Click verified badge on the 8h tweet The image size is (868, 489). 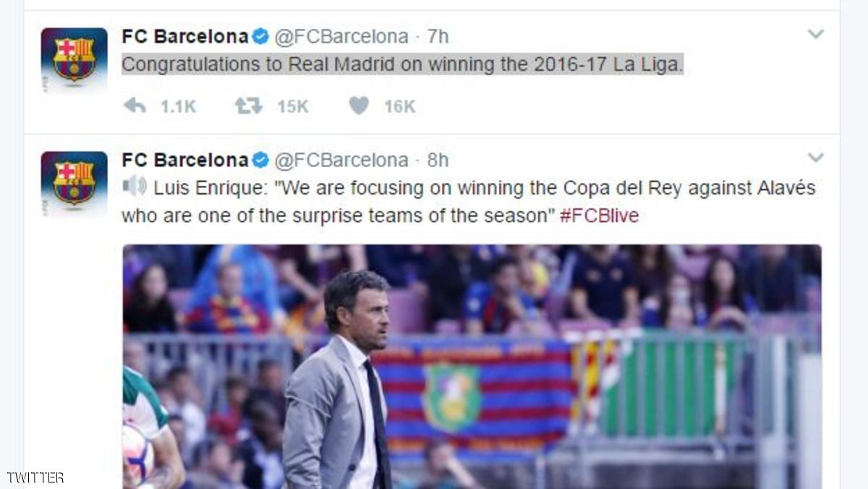tap(260, 160)
